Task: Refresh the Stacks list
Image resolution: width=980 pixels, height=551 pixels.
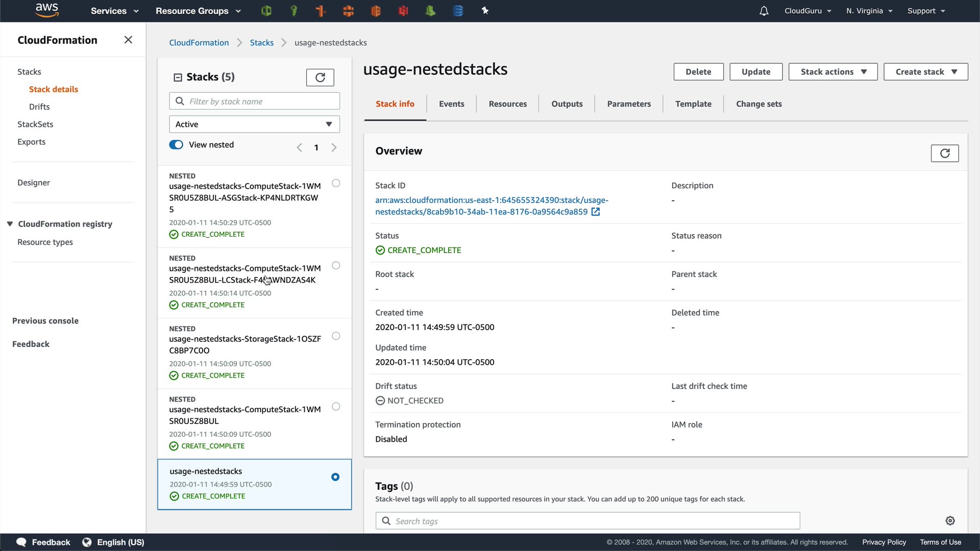Action: (320, 78)
